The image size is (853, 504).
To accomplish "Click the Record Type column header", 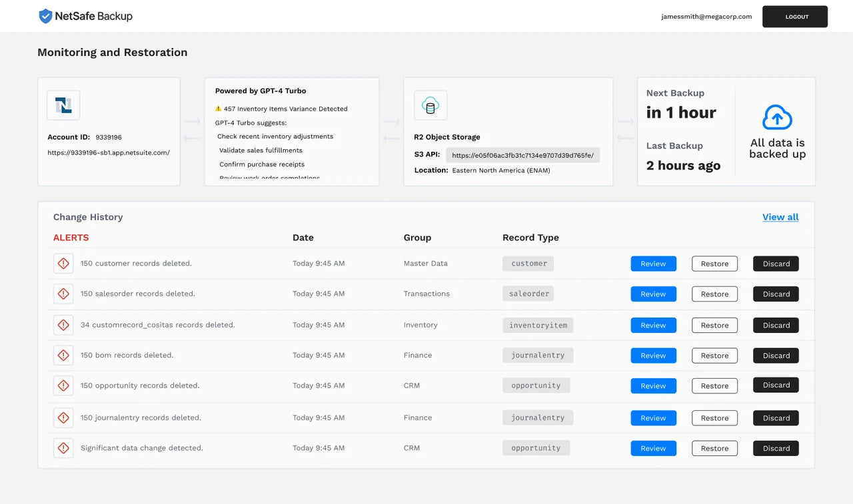I will (530, 238).
